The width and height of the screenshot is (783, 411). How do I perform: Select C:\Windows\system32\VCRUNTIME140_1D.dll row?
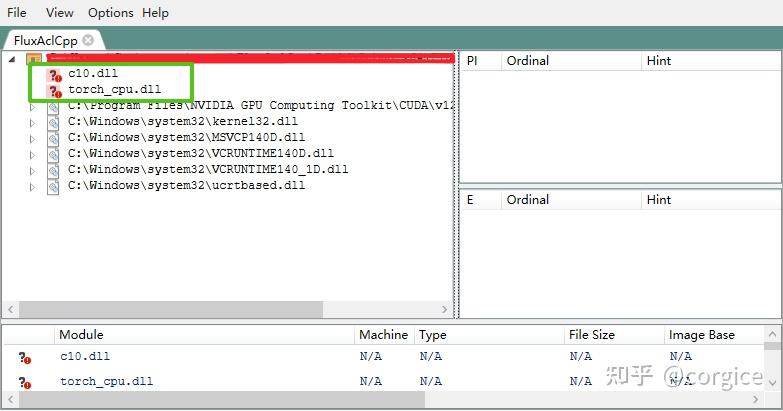208,169
